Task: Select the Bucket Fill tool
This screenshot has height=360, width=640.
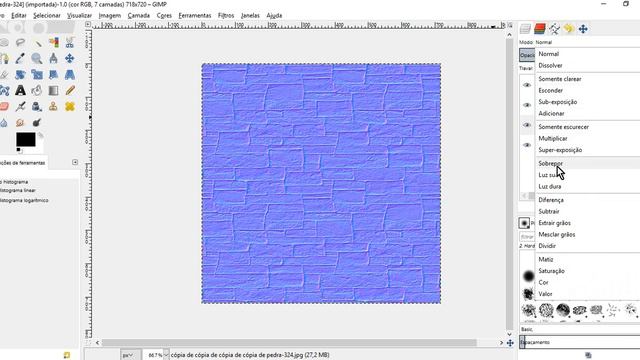Action: pyautogui.click(x=37, y=91)
